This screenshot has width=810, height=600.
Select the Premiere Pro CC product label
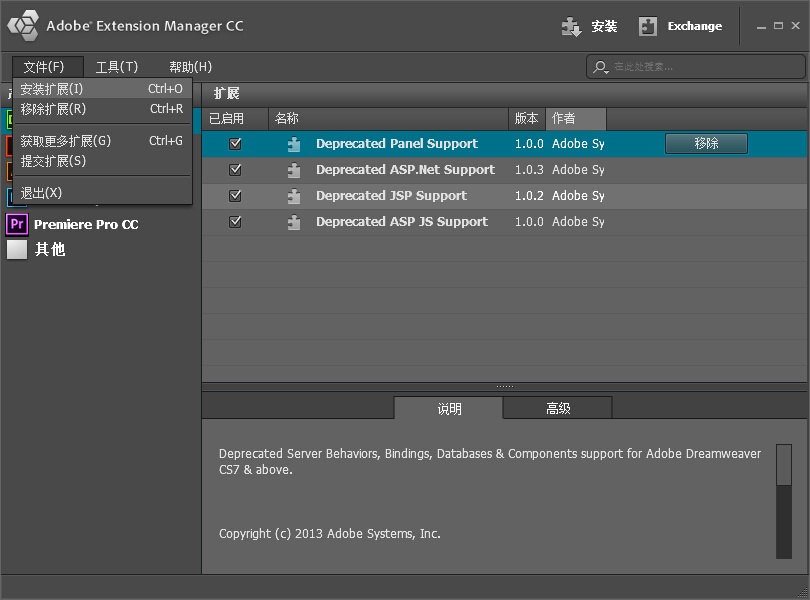point(86,224)
